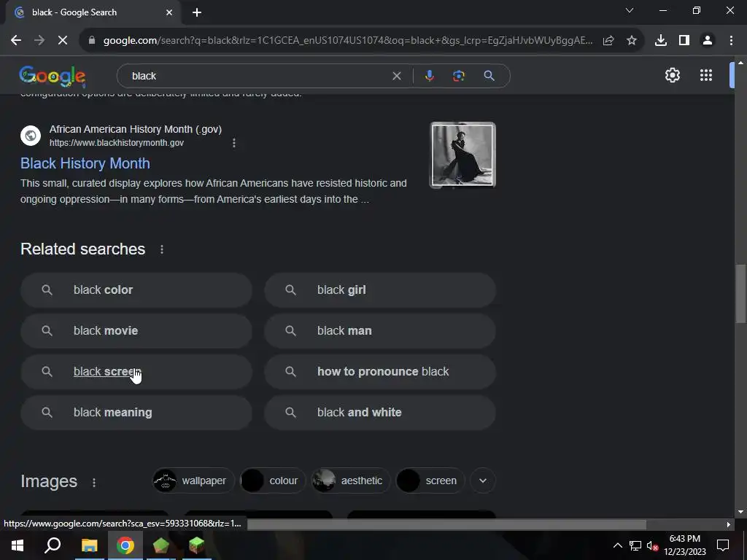Click the search magnifier button
747x560 pixels.
click(x=489, y=76)
